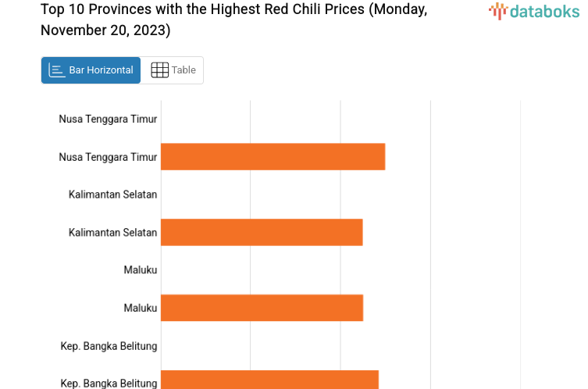The height and width of the screenshot is (389, 588).
Task: Click the Kep. Bangka Belitung label on the empty row
Action: click(109, 346)
